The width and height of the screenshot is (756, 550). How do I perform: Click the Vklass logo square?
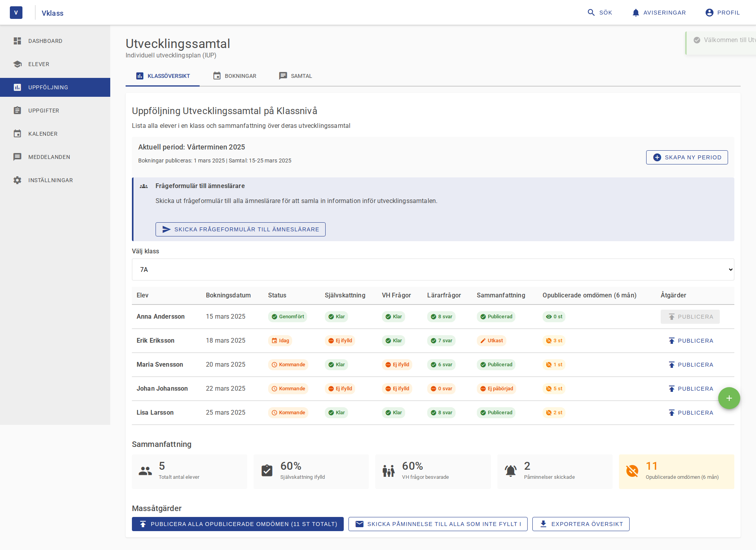click(x=16, y=12)
